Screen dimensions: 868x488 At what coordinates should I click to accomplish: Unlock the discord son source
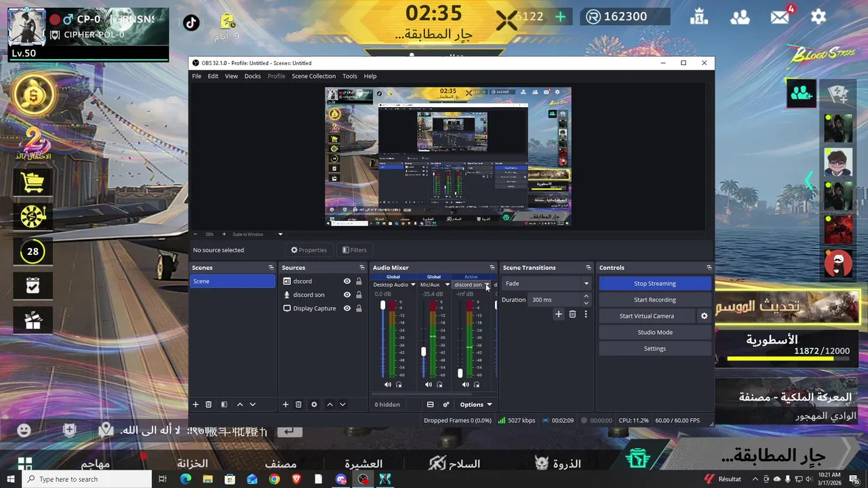[359, 295]
